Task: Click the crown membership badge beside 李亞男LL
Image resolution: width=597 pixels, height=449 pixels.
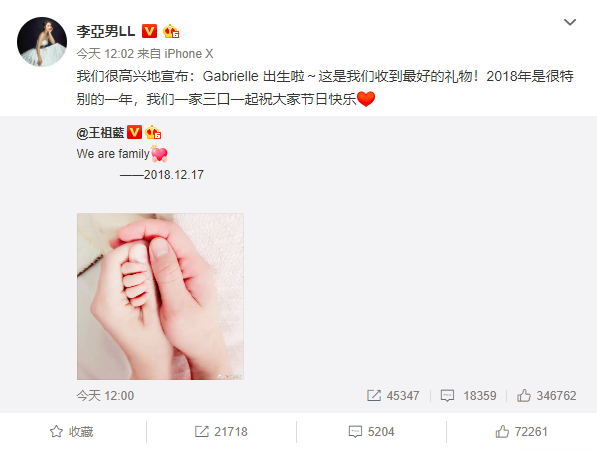Action: pos(171,31)
